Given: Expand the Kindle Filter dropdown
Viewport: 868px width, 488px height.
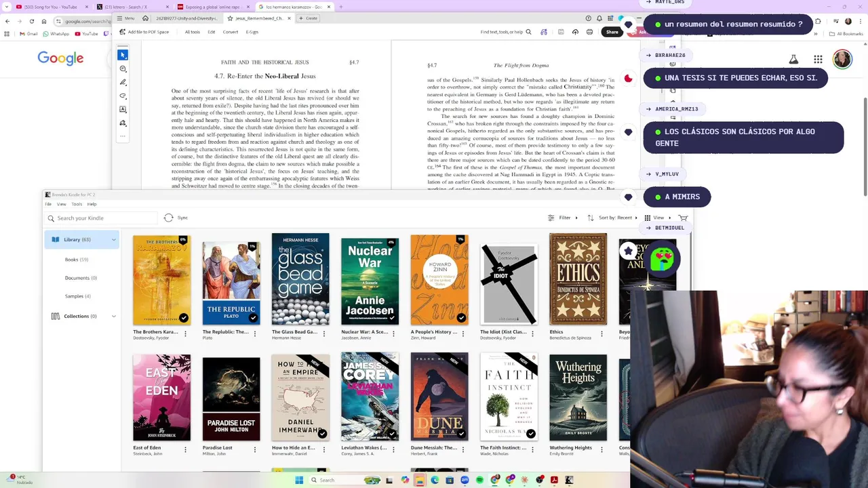Looking at the screenshot, I should tap(563, 218).
